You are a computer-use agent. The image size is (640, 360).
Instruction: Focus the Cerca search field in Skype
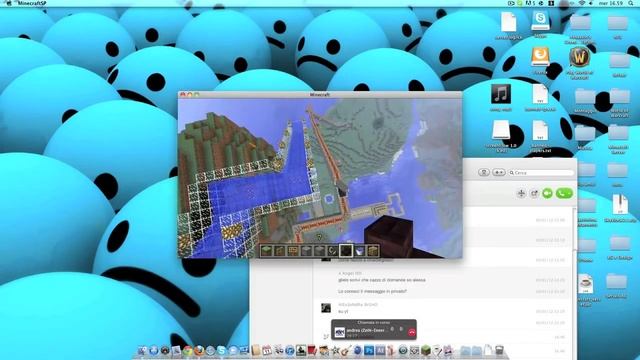point(541,173)
